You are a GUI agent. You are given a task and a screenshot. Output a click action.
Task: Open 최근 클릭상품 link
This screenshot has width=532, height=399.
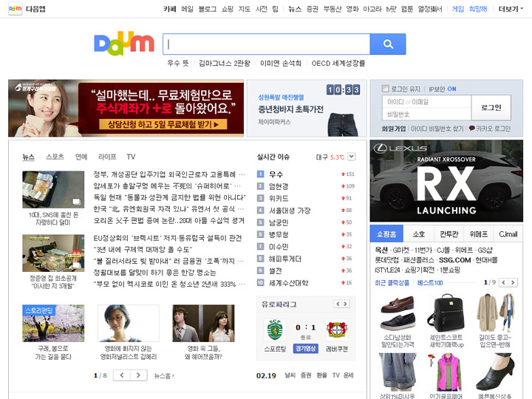[392, 282]
